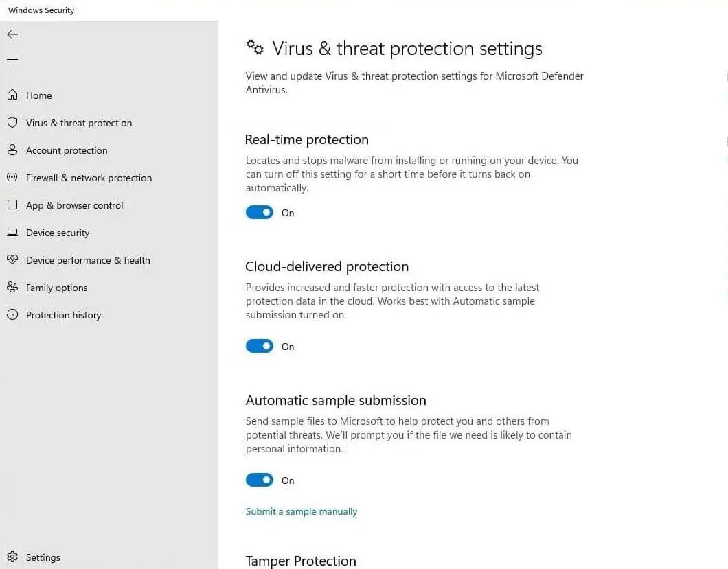Click the back arrow icon
This screenshot has height=569, width=728.
[12, 34]
